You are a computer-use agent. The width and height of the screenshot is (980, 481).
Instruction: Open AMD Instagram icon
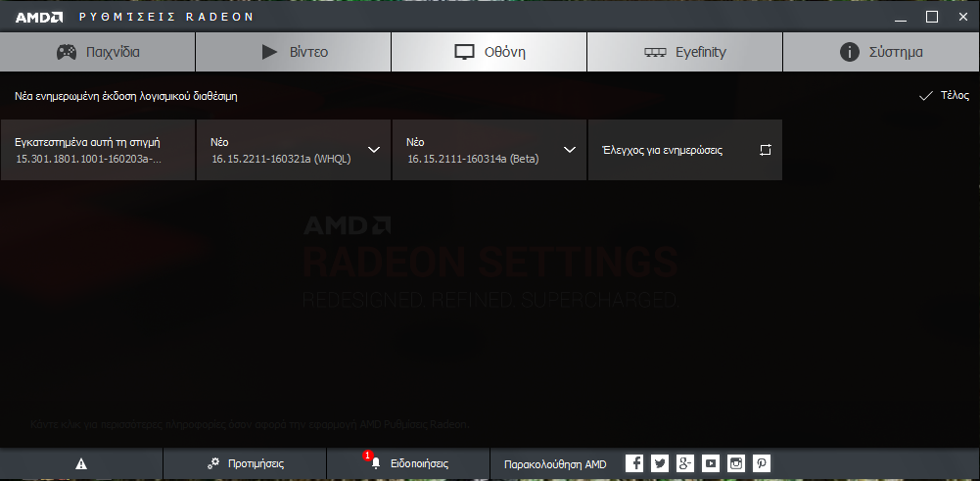[x=736, y=463]
